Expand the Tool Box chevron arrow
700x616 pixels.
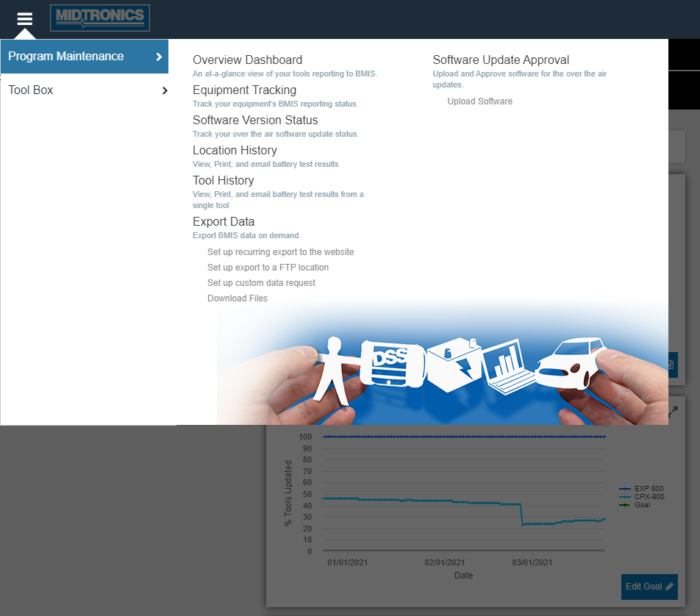click(x=165, y=90)
